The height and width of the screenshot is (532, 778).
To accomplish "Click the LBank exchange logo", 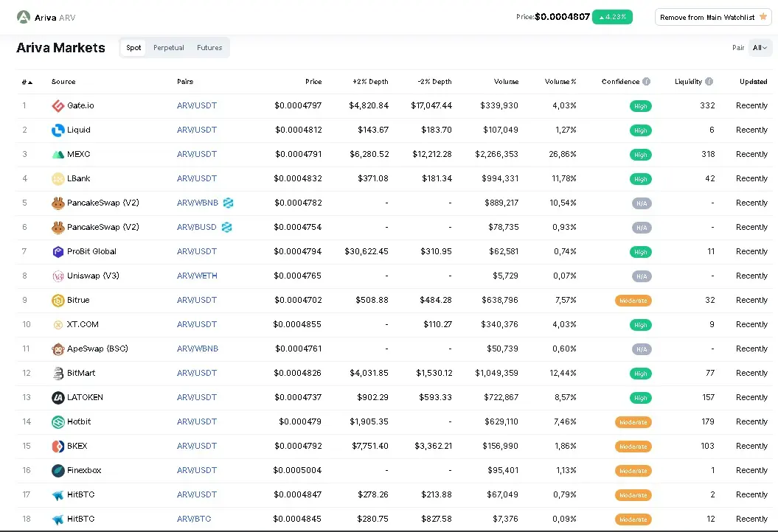I will pos(58,178).
